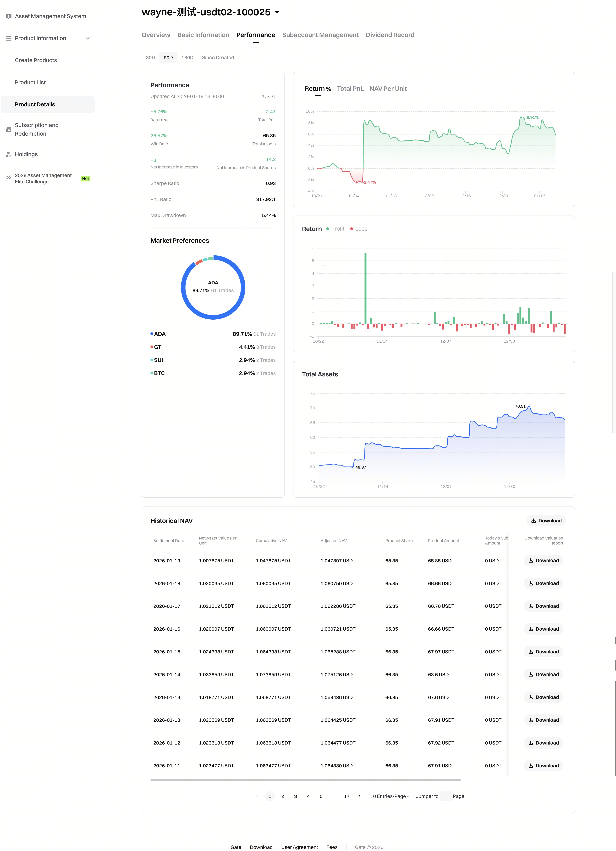Open the User Agreement footer link
Screen dimensions: 616x851
pos(299,847)
